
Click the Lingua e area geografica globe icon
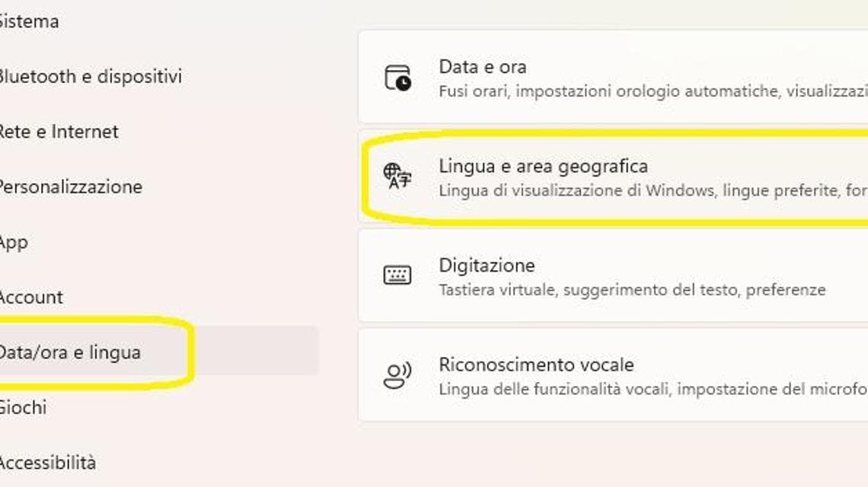pyautogui.click(x=397, y=176)
